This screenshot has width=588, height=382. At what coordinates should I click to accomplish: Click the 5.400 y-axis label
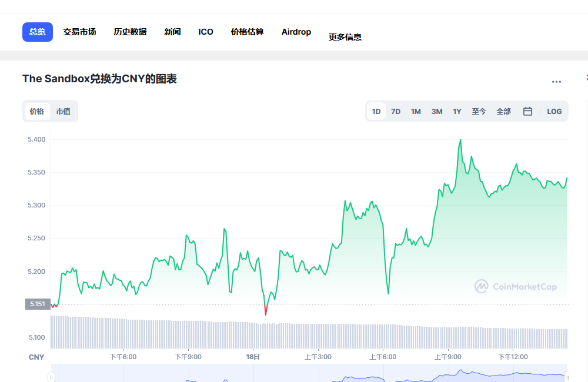[36, 139]
